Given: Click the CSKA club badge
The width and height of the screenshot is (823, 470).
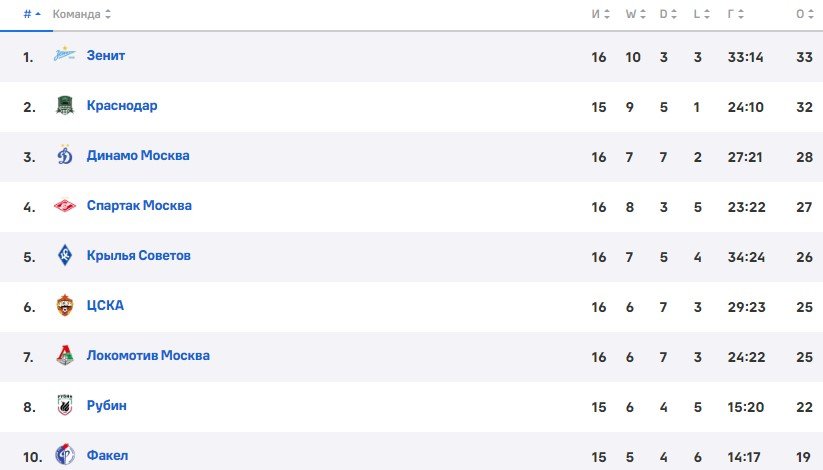Looking at the screenshot, I should (65, 306).
